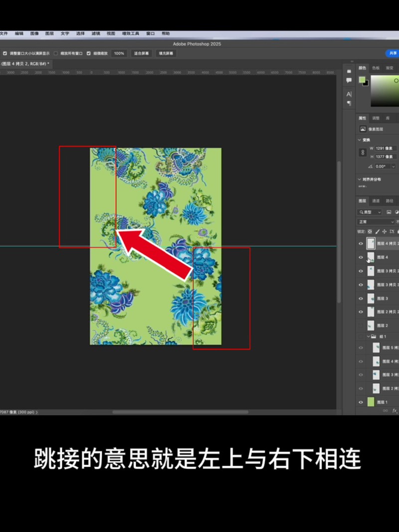Click the lock image pixels brush icon
Screen dimensions: 399x532
[x=377, y=232]
